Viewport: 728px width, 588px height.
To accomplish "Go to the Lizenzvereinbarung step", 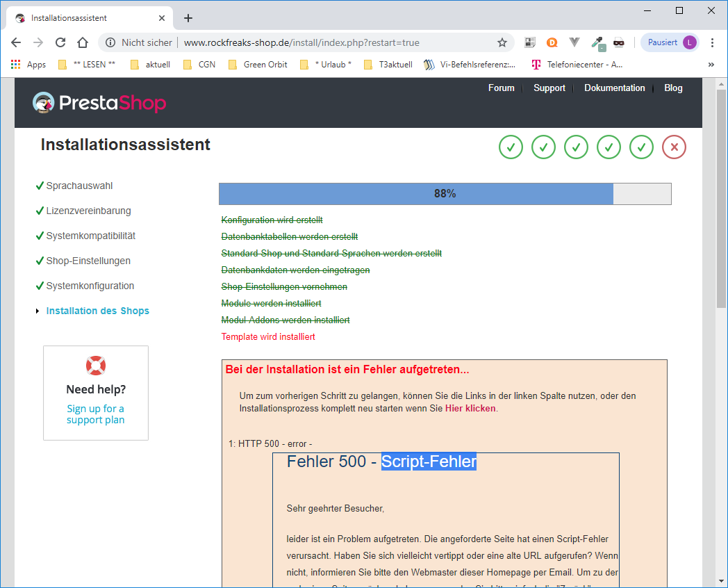I will coord(89,211).
